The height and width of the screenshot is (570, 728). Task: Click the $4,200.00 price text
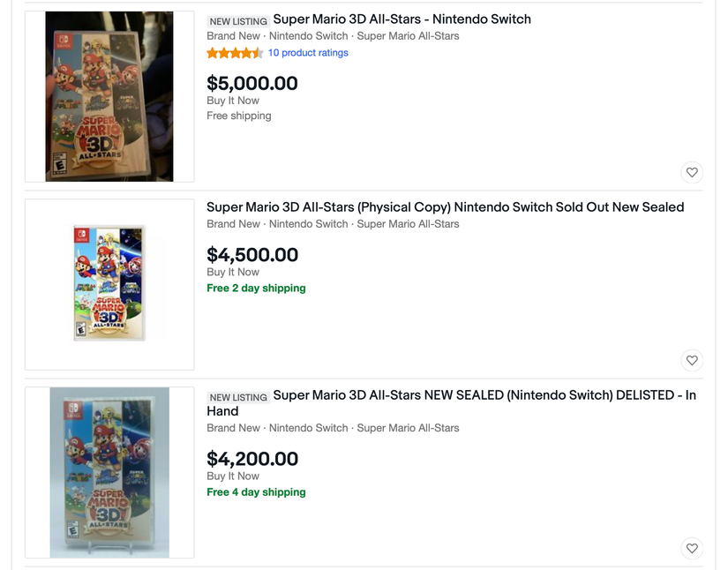[251, 459]
